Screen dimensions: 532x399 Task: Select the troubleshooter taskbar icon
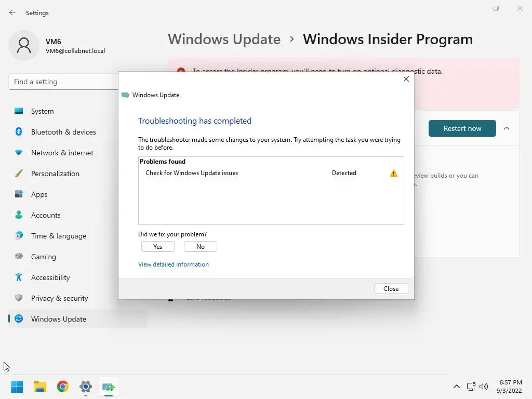(x=109, y=387)
